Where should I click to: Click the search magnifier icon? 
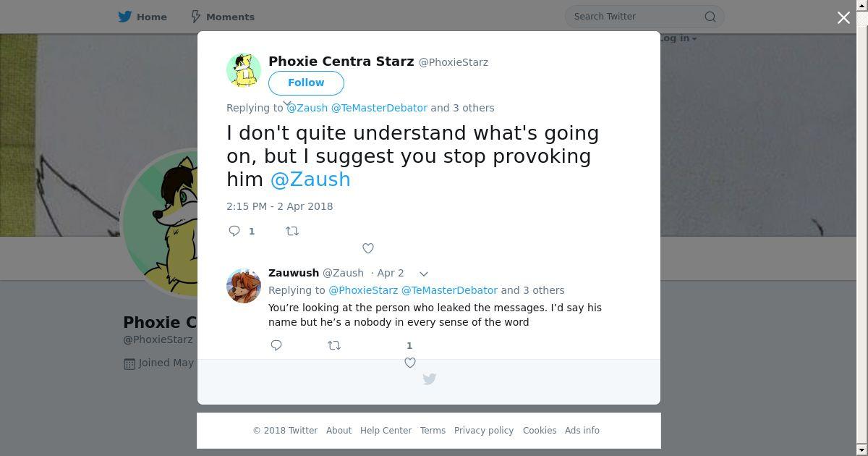tap(710, 17)
